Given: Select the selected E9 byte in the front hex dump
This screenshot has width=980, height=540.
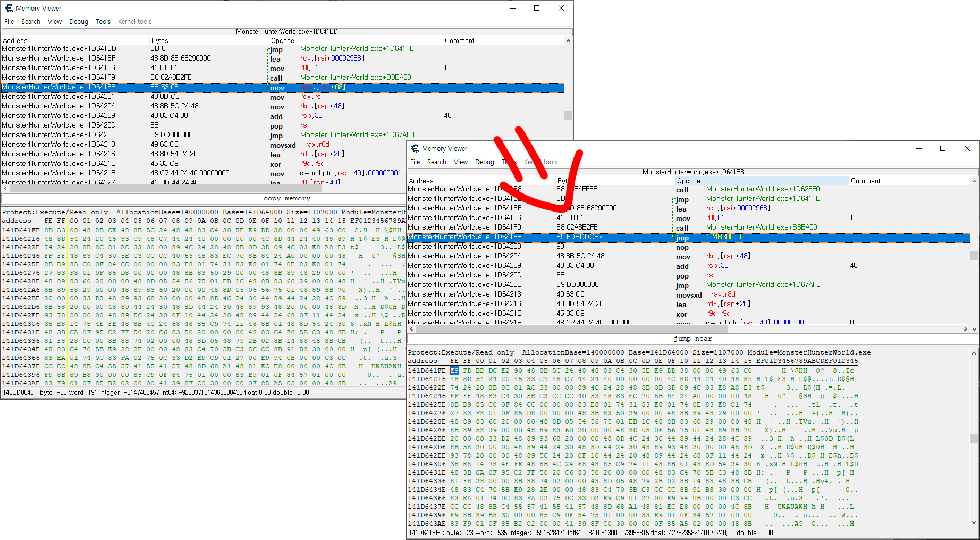Looking at the screenshot, I should tap(454, 370).
